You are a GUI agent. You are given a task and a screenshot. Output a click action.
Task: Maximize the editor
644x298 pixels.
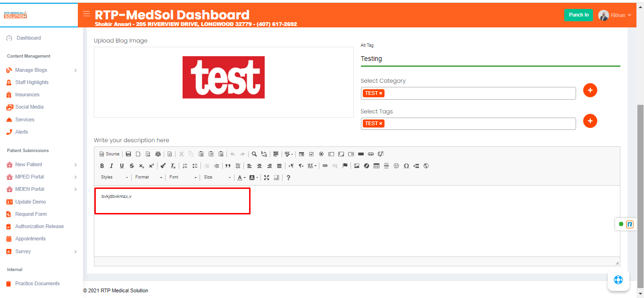[x=267, y=178]
